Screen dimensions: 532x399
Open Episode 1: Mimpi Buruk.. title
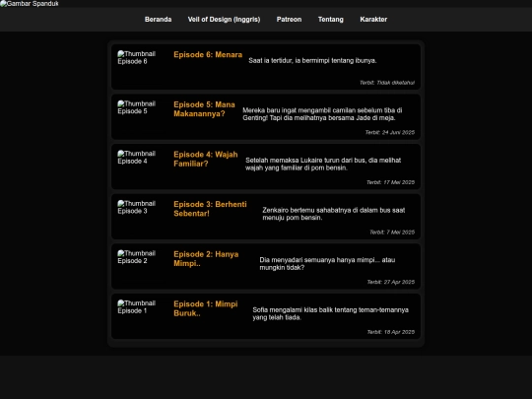coord(206,308)
